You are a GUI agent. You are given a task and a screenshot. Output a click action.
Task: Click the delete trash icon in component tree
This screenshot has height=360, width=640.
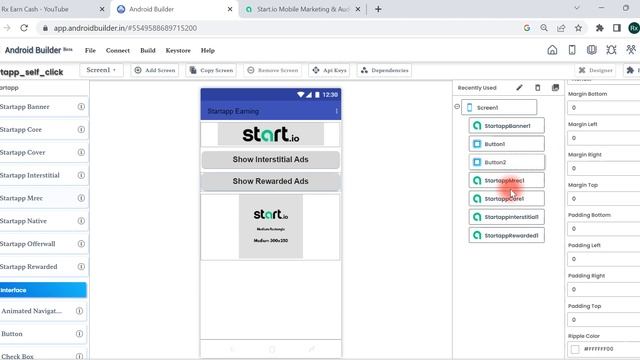538,87
